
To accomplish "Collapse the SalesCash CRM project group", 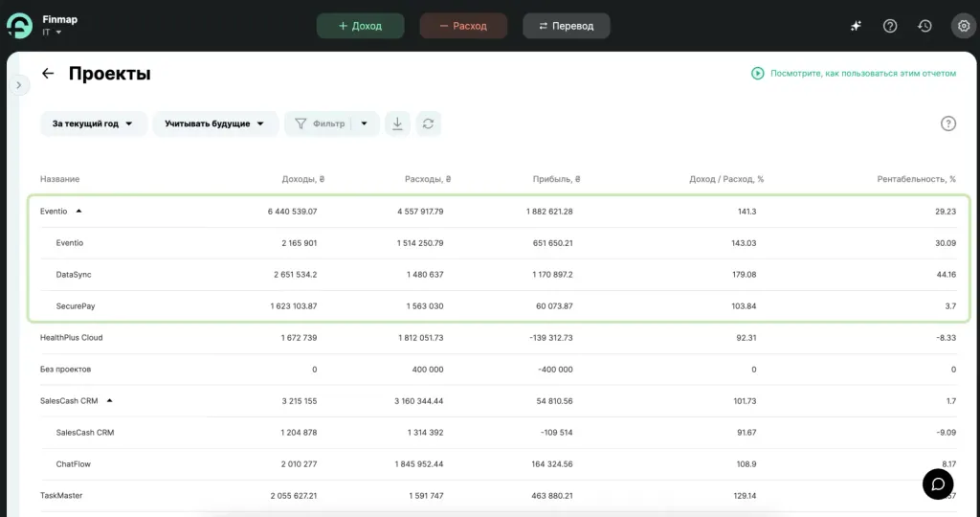I will point(109,401).
